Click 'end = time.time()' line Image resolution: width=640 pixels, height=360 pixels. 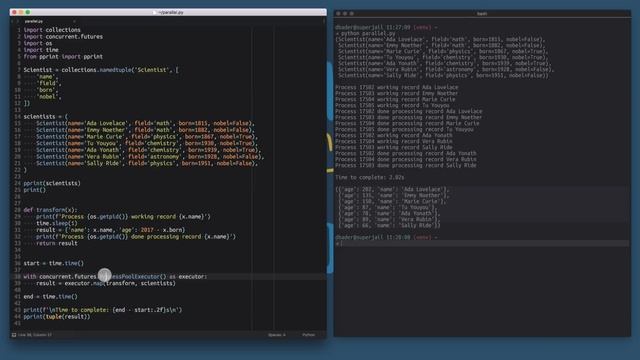(x=50, y=297)
